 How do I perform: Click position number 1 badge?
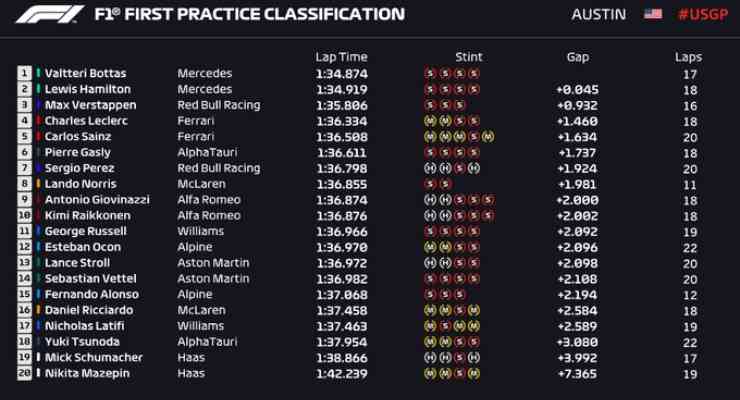25,74
